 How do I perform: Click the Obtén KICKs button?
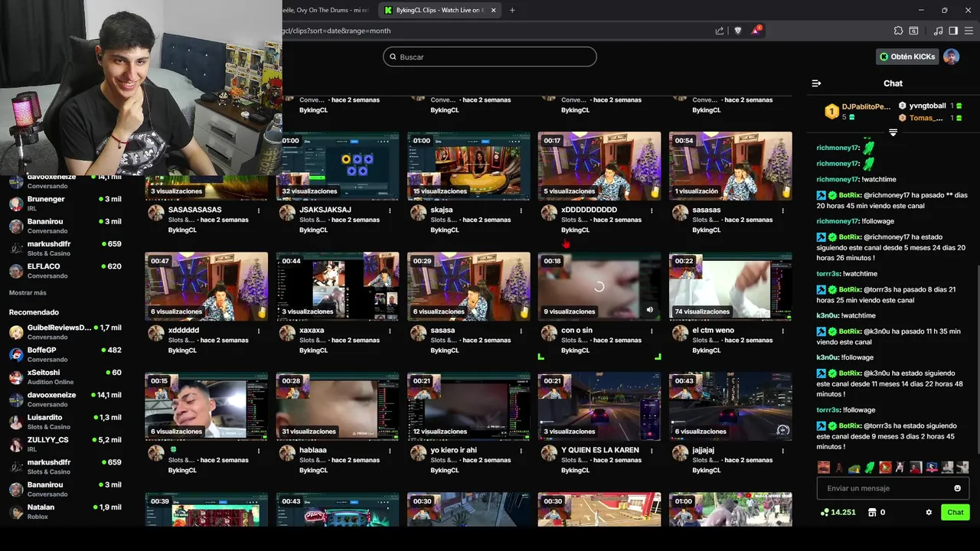pos(907,57)
